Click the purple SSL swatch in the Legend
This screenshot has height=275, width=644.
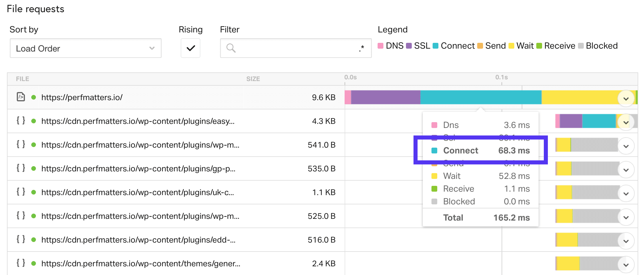pos(408,46)
